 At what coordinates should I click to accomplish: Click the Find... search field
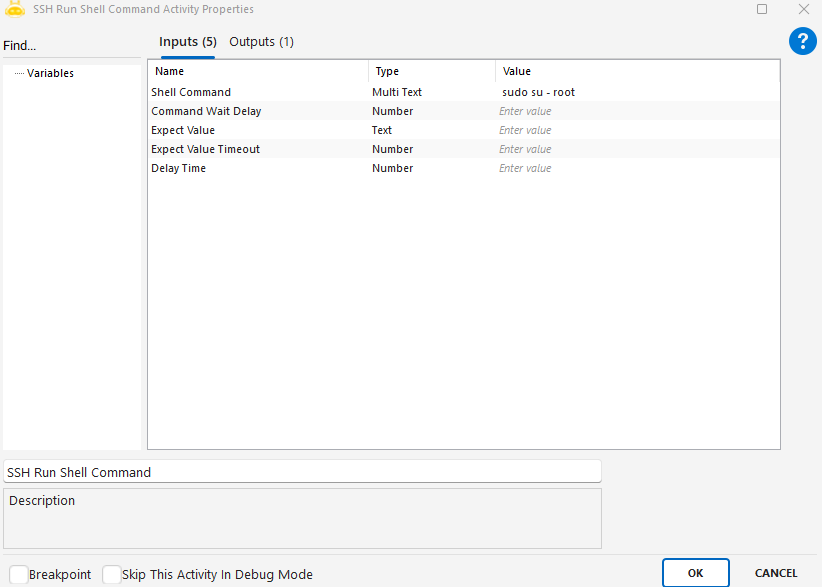click(70, 46)
